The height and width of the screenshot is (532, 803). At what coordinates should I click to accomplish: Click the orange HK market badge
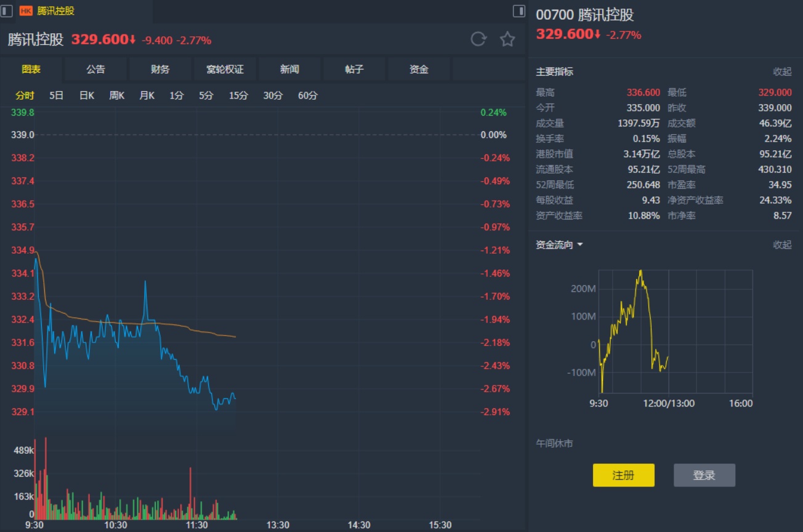point(26,11)
